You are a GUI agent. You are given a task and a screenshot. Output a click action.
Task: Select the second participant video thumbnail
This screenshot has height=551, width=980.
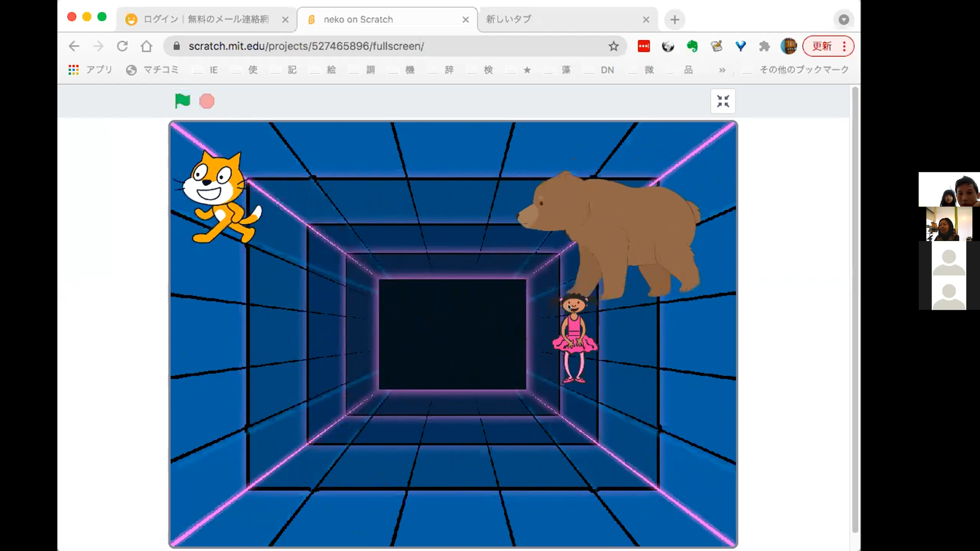[949, 224]
